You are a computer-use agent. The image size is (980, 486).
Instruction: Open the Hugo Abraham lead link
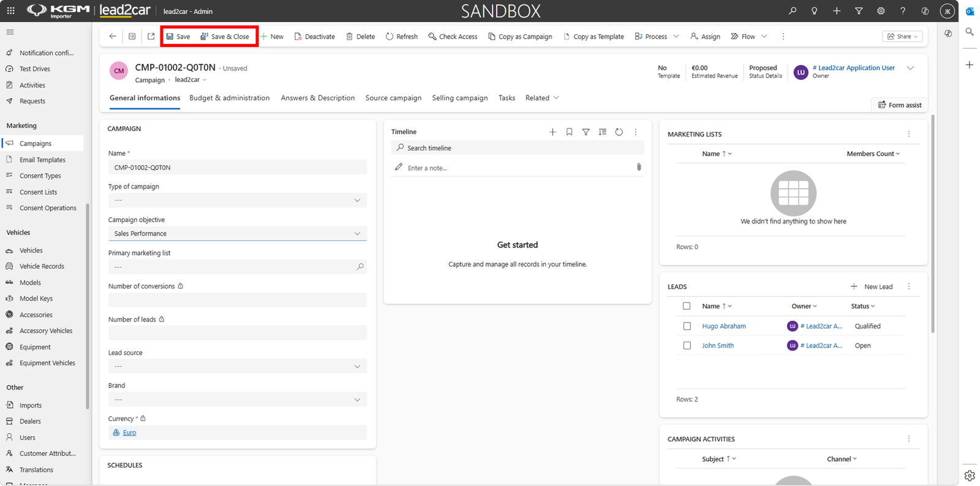(x=724, y=326)
